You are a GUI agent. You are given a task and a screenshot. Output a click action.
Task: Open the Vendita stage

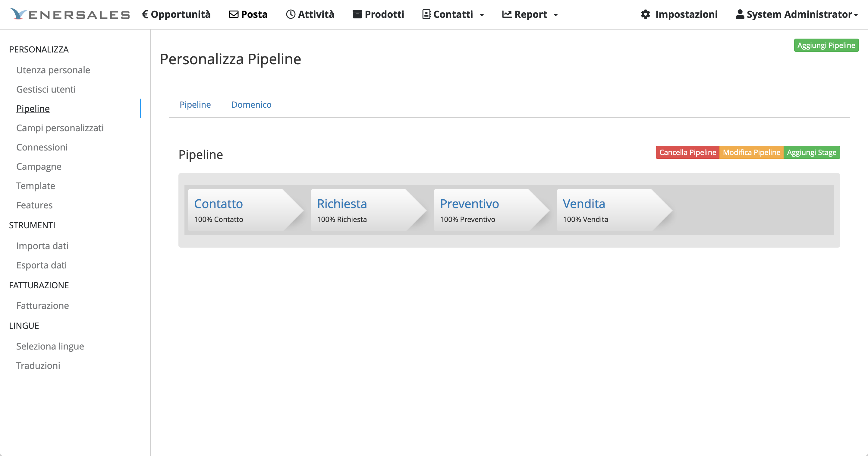(584, 204)
